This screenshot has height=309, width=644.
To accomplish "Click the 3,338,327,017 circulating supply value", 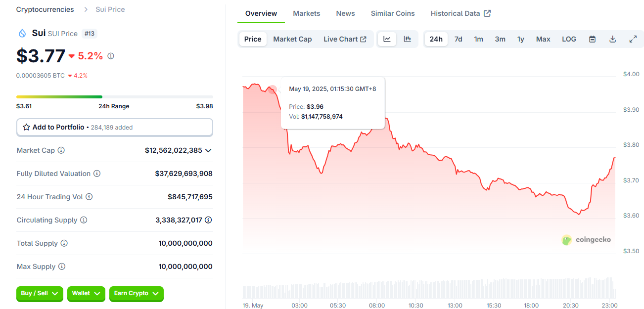I will 179,220.
